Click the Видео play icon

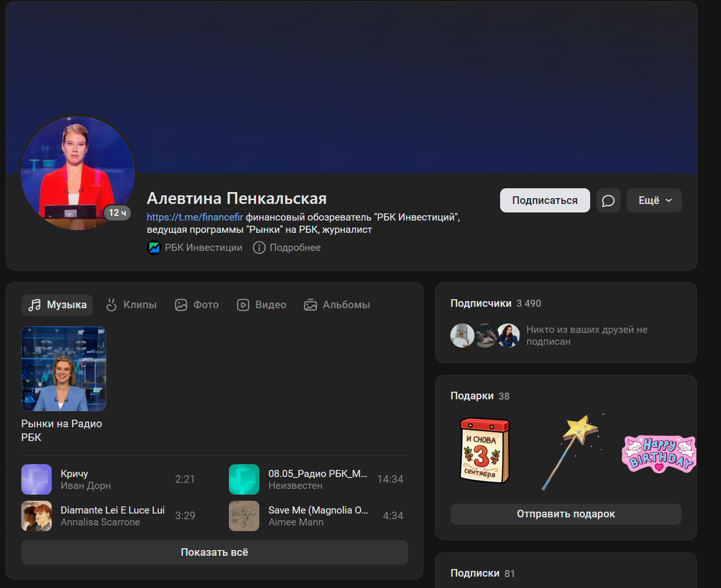coord(243,305)
